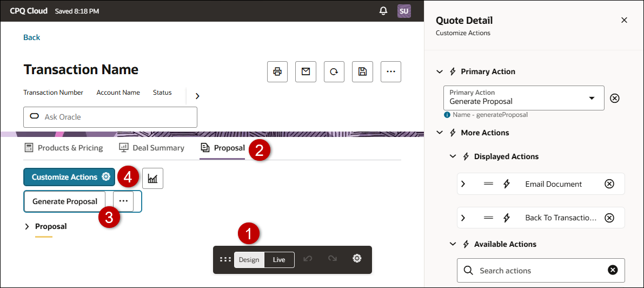The height and width of the screenshot is (288, 644).
Task: Collapse the More Actions section
Action: coord(440,133)
